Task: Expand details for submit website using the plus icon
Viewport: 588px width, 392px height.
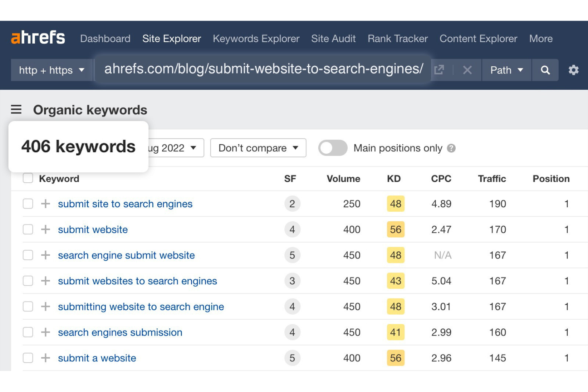Action: (x=45, y=229)
